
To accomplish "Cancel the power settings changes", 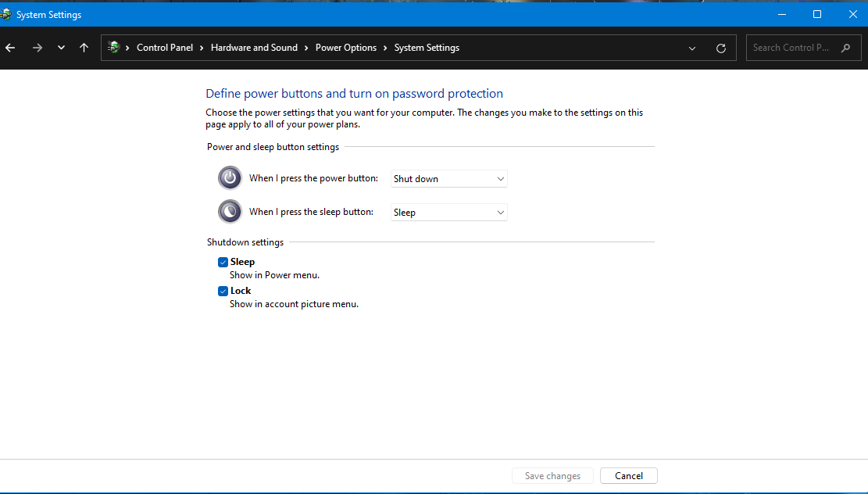I will 629,476.
